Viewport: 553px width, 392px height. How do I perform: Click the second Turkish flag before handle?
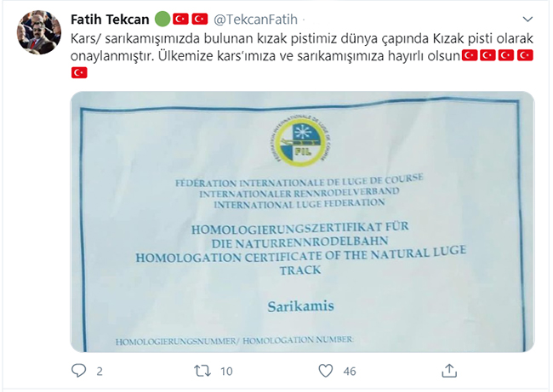[200, 19]
